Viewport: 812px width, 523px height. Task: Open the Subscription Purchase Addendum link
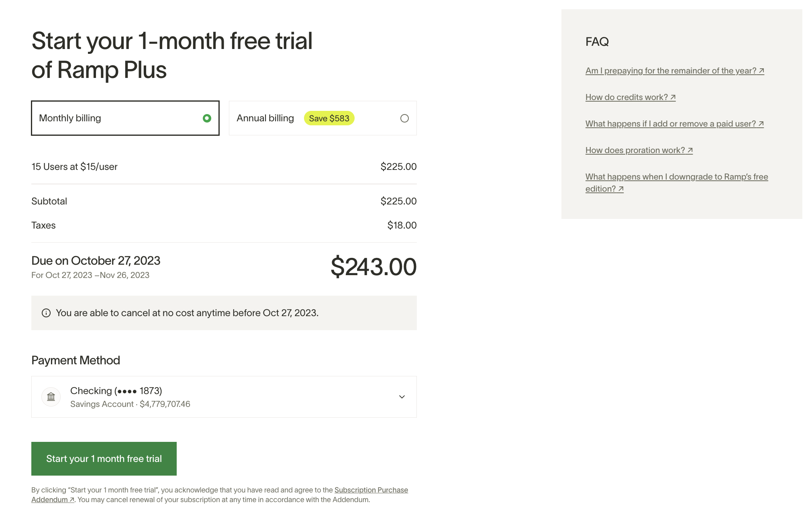pyautogui.click(x=371, y=490)
